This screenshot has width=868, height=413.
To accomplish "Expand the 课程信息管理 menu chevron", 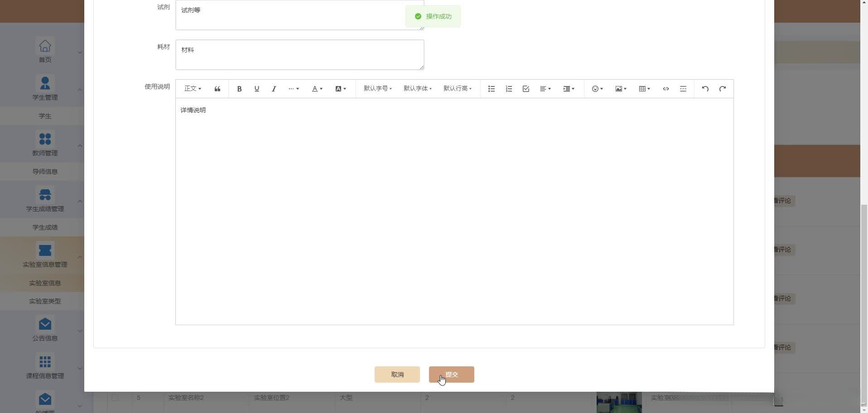I will point(80,368).
